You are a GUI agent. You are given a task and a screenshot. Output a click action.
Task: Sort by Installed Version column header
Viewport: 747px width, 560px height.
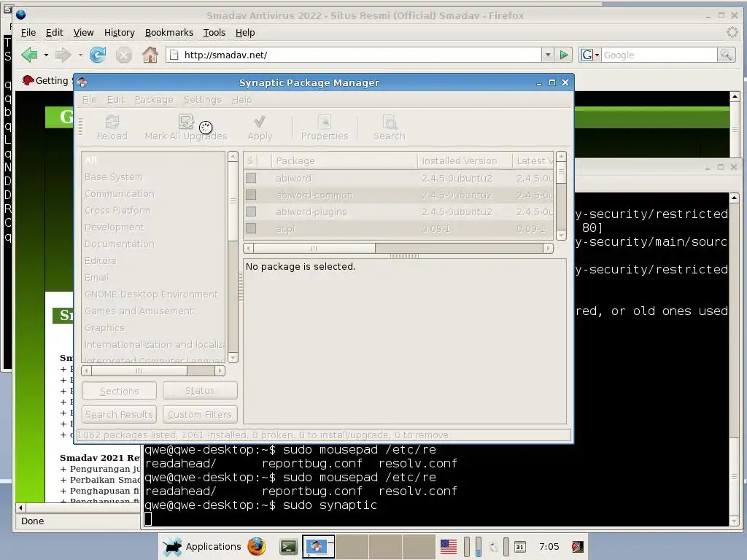(x=465, y=160)
